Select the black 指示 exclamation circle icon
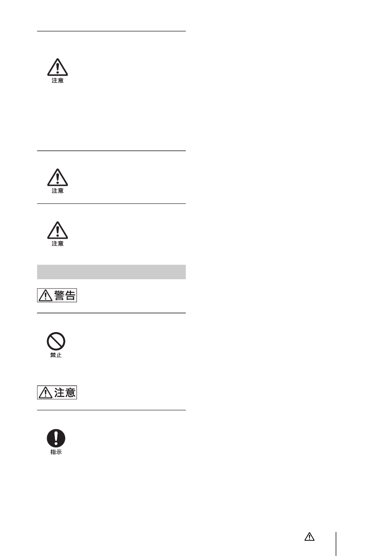This screenshot has height=556, width=392. (x=56, y=439)
